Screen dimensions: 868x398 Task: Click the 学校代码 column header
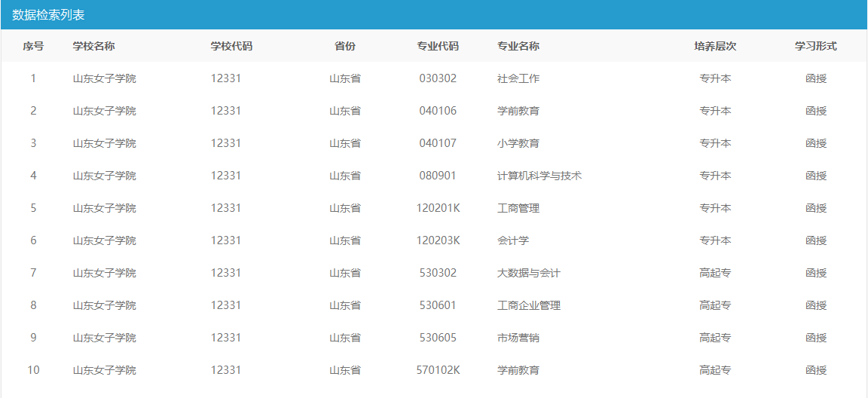pos(231,46)
